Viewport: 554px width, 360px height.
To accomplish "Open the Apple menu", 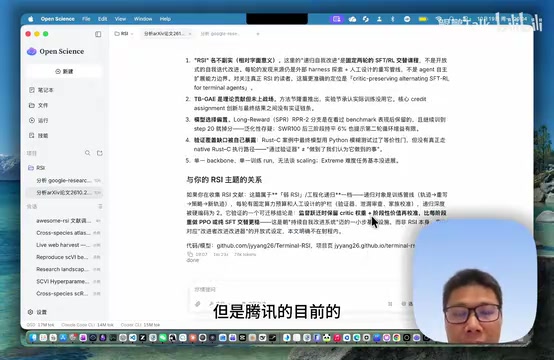I will point(31,19).
